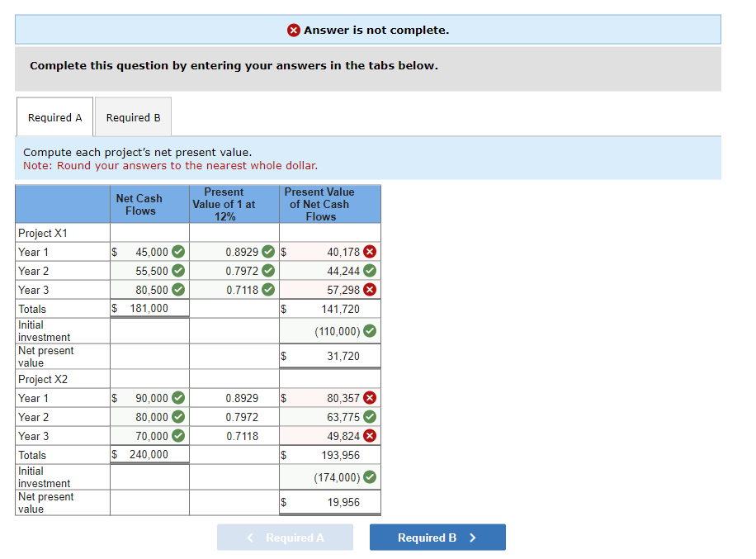Viewport: 756px width, 559px height.
Task: Select Project X1 Year 2 cash flow 55,500
Action: tap(149, 271)
